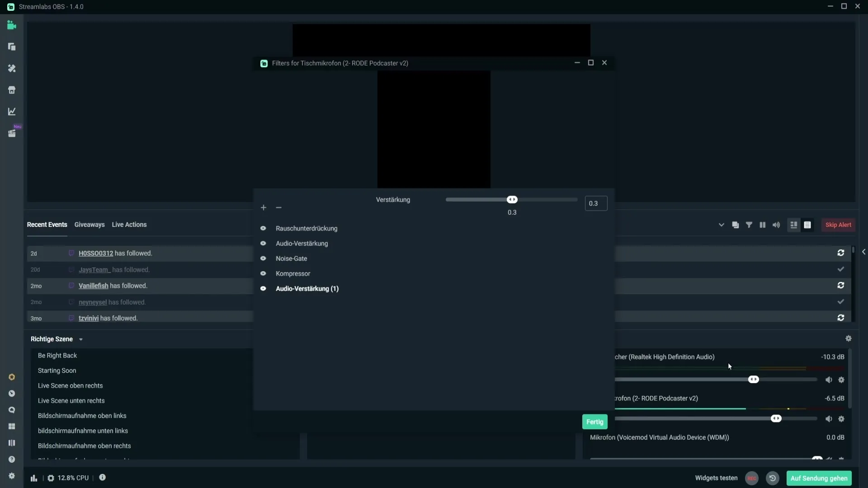
Task: Click Fertig button to close filters
Action: (594, 421)
